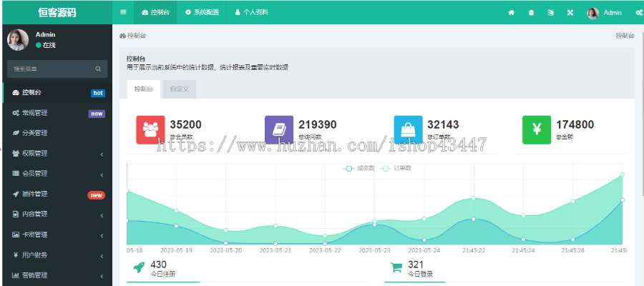Click the blue 总订单数 shopping bag icon
The height and width of the screenshot is (286, 644).
(408, 129)
